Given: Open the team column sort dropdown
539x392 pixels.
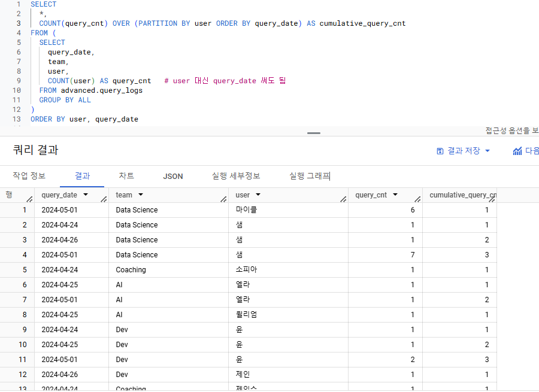Looking at the screenshot, I should point(141,195).
